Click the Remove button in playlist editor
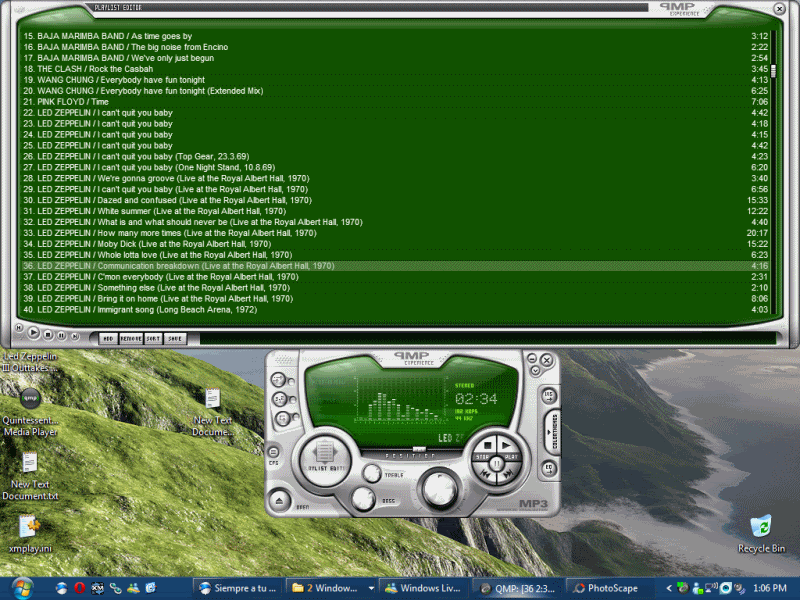This screenshot has width=800, height=600. tap(131, 338)
